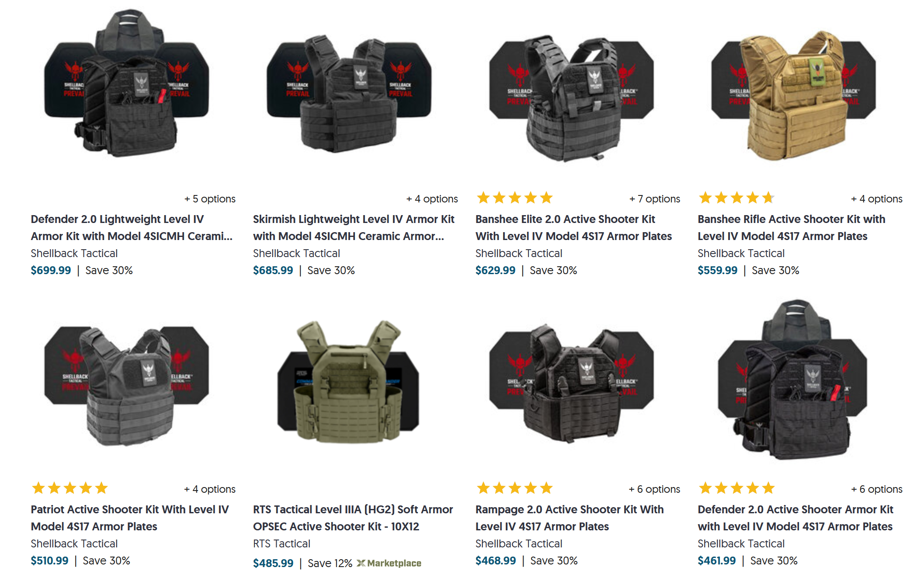Open the Banshee Elite 2.0 product image
Viewport: 924px width, 585px height.
[x=571, y=98]
